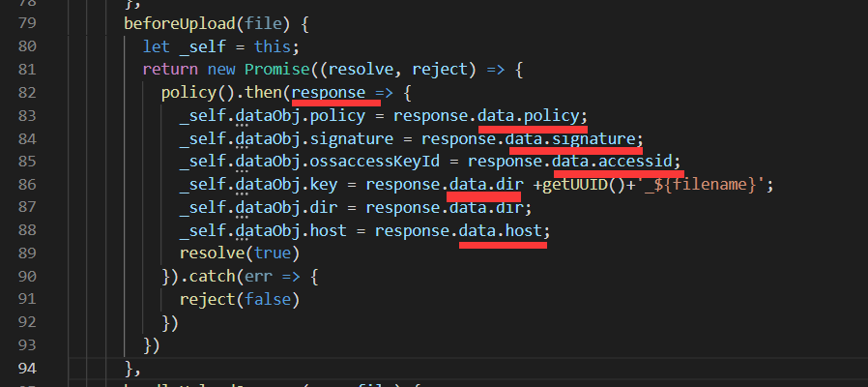868x387 pixels.
Task: Click line number 89 in the gutter
Action: 27,253
